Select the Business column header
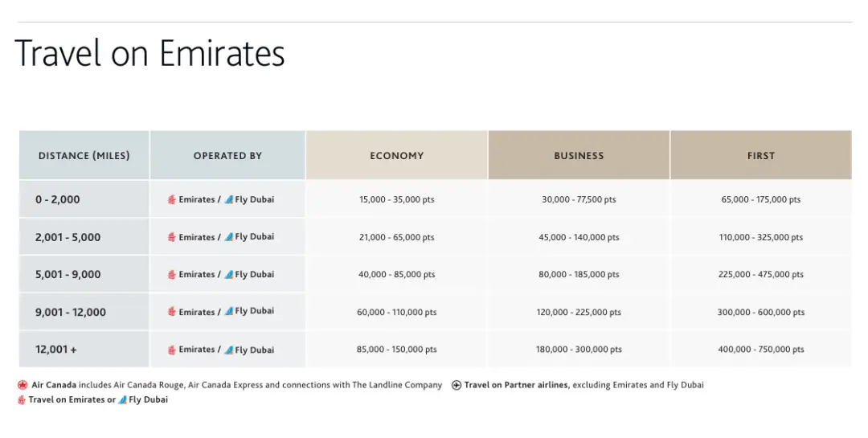 point(579,156)
